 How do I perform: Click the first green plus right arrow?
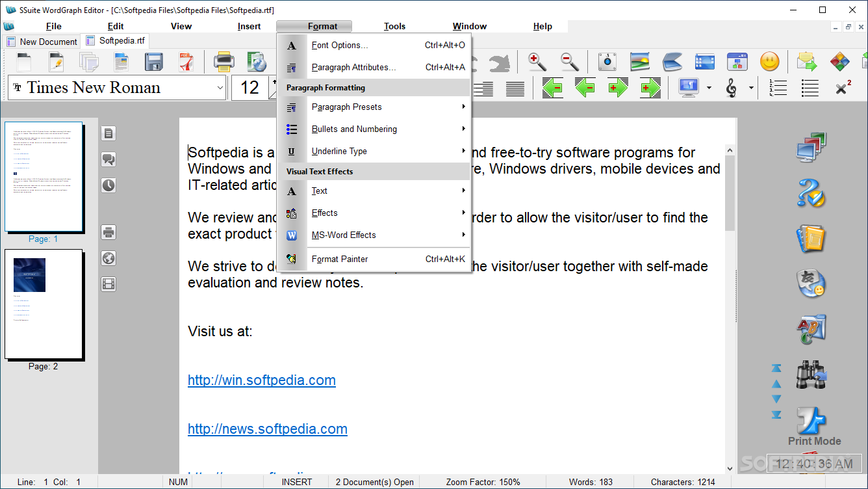click(x=618, y=88)
